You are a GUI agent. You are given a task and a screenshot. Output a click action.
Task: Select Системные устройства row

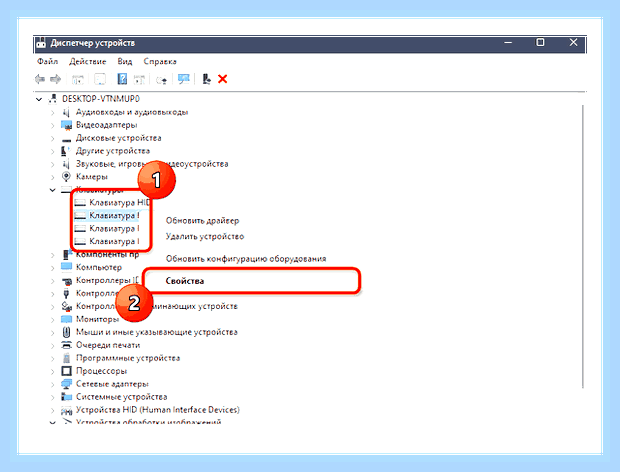tap(121, 397)
